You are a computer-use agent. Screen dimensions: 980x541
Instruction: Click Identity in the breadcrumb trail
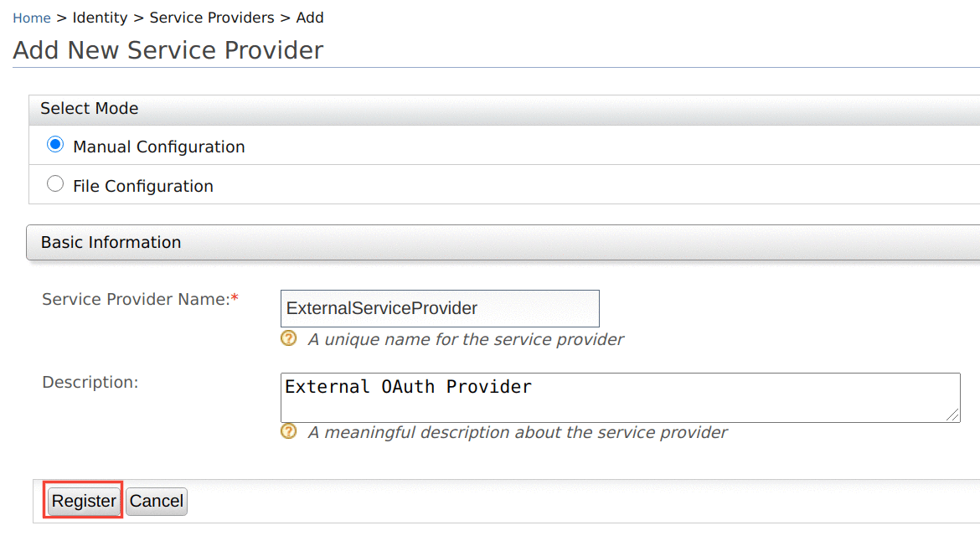click(100, 18)
